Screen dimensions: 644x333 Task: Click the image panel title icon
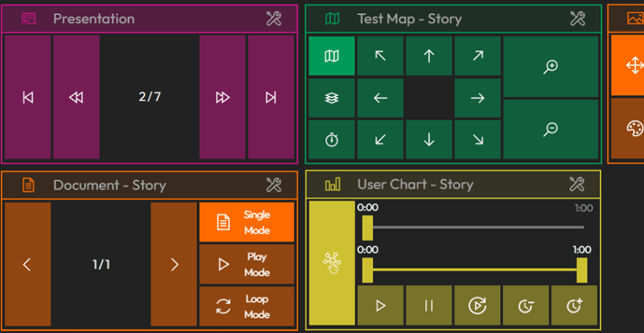tap(635, 19)
